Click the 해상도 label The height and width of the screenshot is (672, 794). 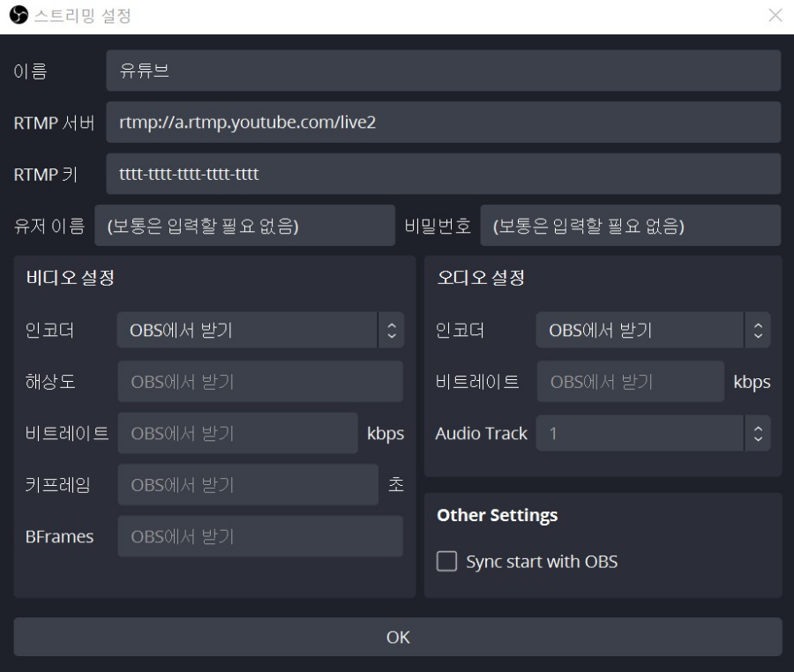(50, 382)
